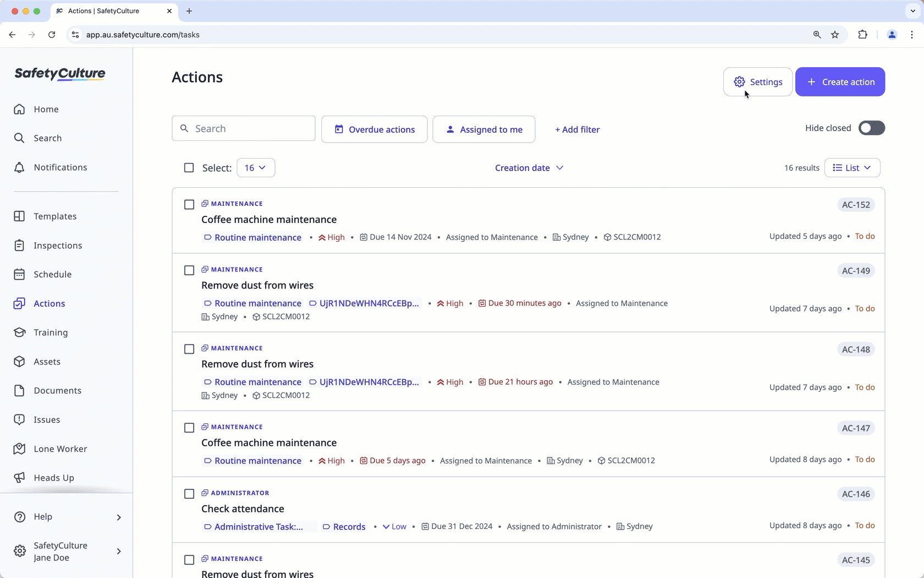Expand the Help submenu arrow
Viewport: 924px width, 578px height.
pyautogui.click(x=119, y=517)
